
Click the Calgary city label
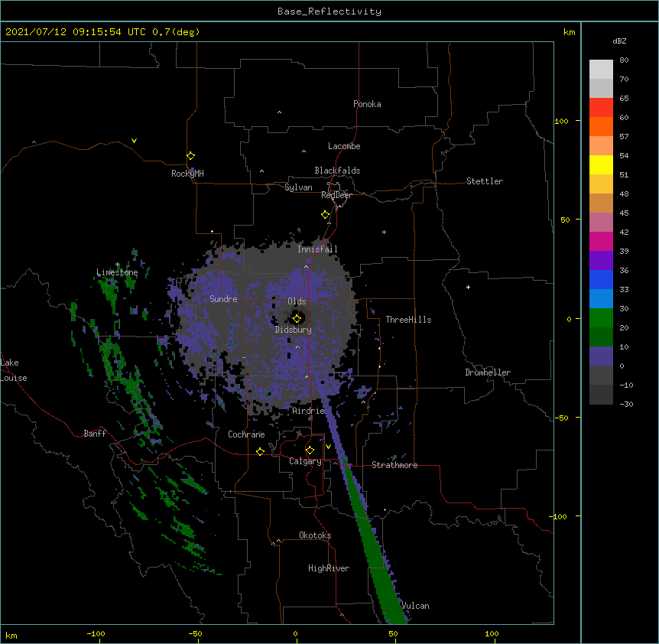305,461
